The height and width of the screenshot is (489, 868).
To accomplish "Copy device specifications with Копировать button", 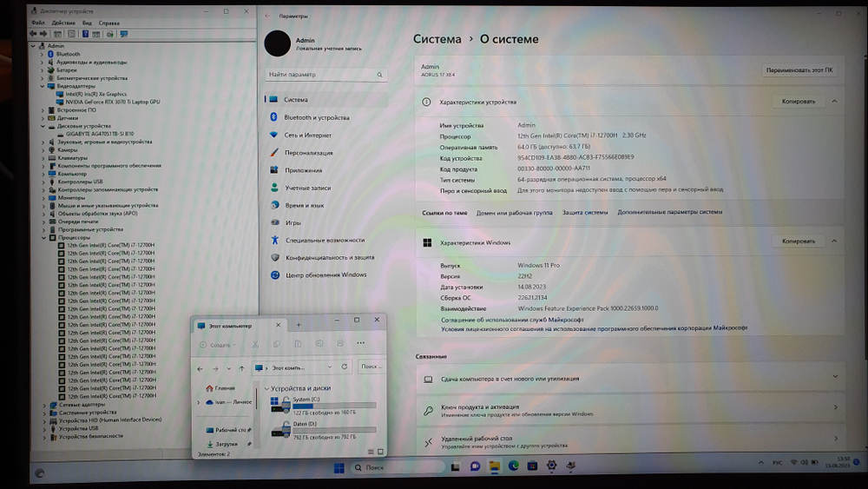I will point(799,102).
